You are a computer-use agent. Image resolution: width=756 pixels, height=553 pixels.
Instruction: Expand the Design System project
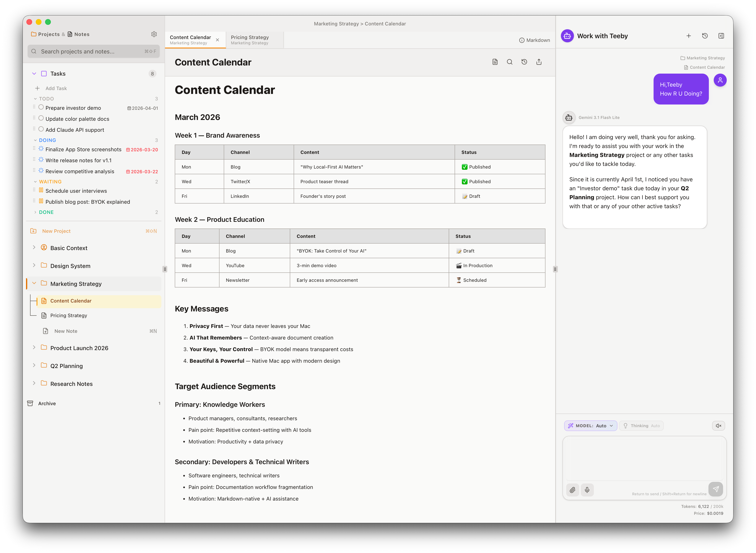(34, 265)
